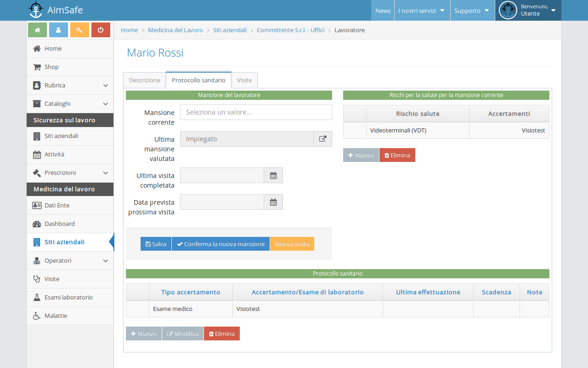Open the Attività calendar sidebar item
The width and height of the screenshot is (588, 368).
[x=70, y=155]
